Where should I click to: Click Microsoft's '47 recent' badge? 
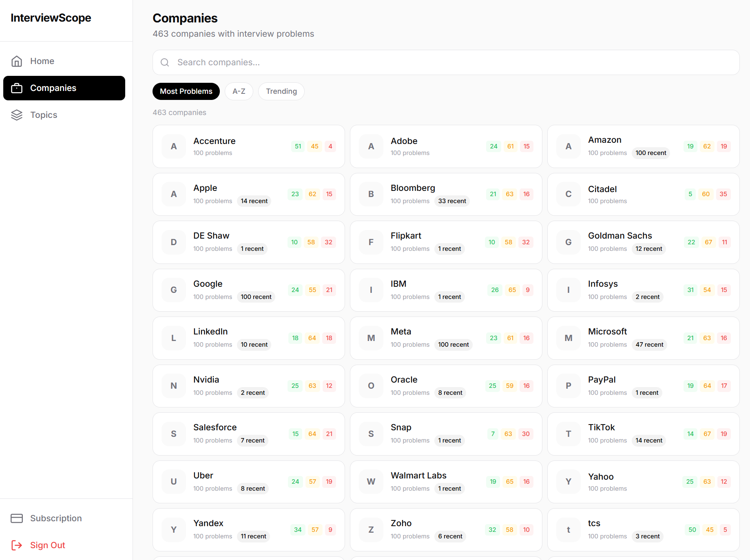(649, 345)
